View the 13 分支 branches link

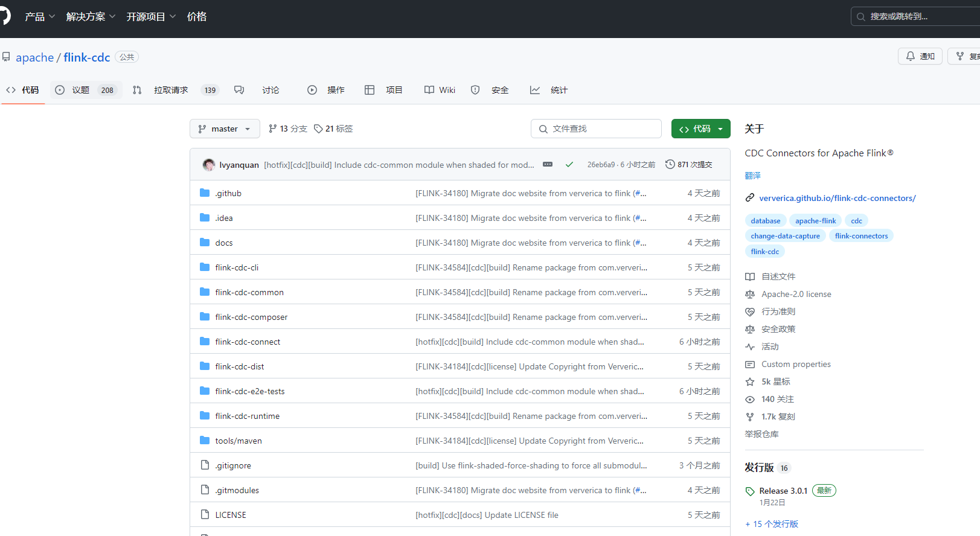(x=288, y=129)
